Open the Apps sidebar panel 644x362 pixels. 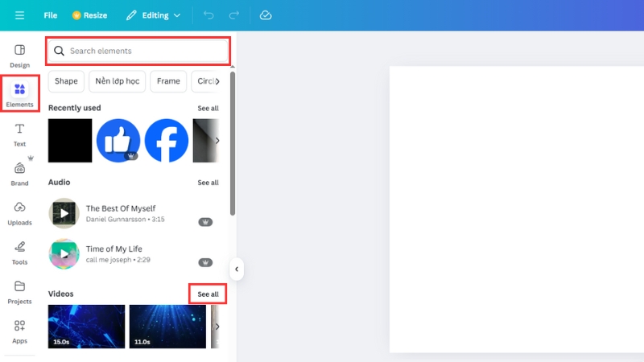coord(20,331)
